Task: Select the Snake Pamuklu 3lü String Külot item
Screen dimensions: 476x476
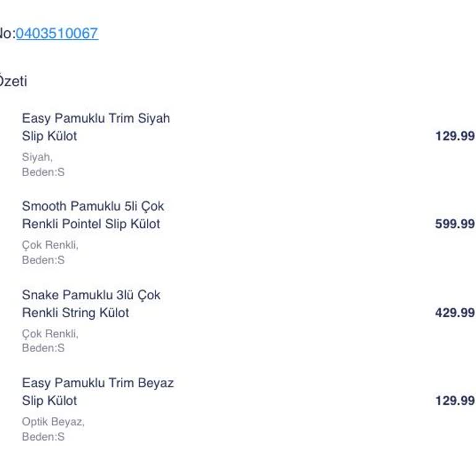Action: click(90, 304)
